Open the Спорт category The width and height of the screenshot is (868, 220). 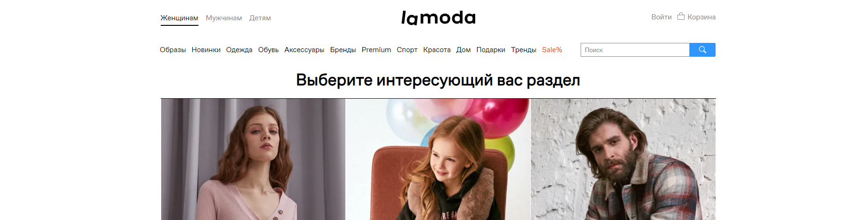pyautogui.click(x=407, y=50)
